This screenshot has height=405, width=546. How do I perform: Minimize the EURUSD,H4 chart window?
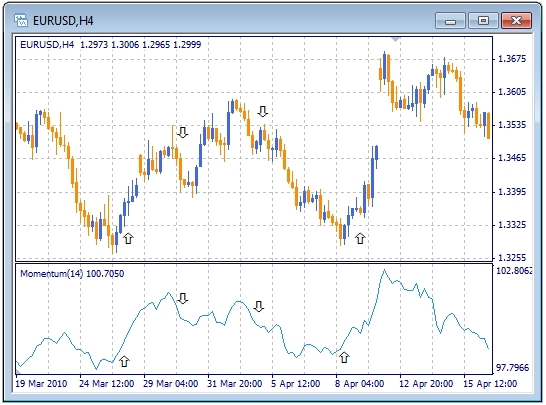coord(450,21)
